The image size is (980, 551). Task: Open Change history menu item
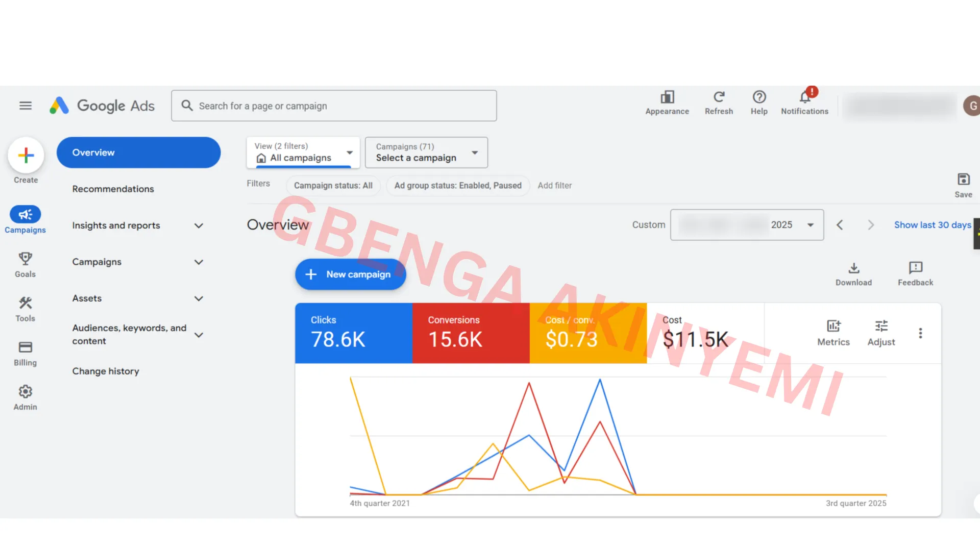coord(106,371)
